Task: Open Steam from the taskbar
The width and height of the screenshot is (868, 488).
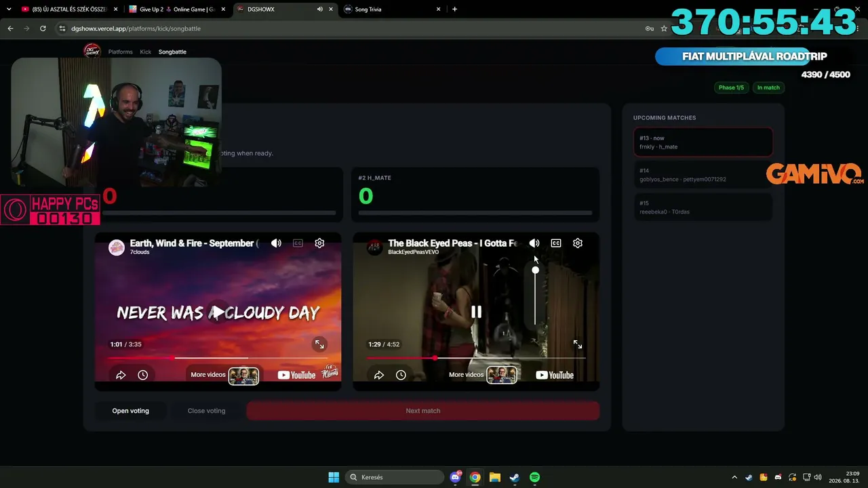Action: tap(515, 477)
